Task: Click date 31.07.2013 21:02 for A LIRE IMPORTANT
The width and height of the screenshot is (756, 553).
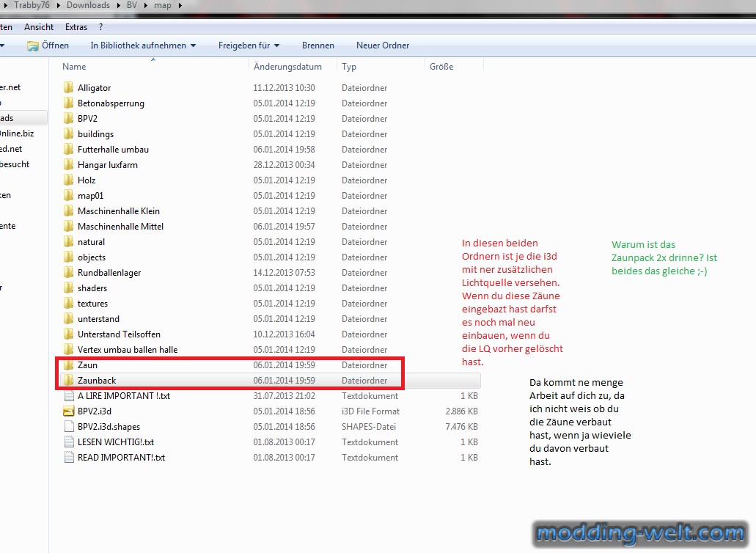Action: [x=284, y=396]
